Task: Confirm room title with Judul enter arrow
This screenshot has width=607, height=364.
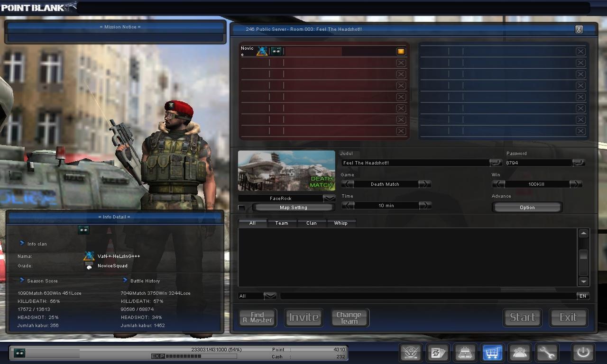Action: click(496, 163)
